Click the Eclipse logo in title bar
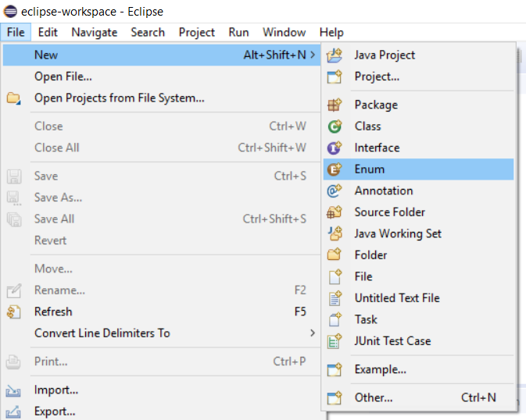 tap(10, 12)
